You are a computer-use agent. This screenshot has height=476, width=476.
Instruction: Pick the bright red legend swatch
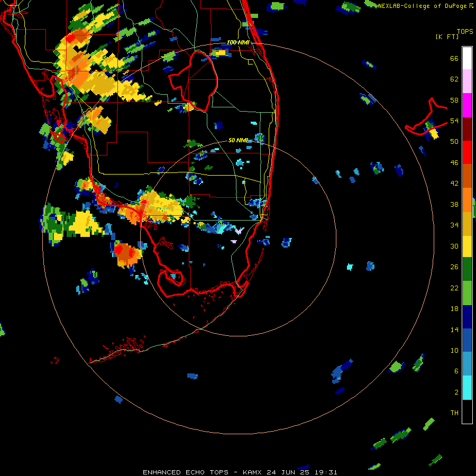(467, 152)
